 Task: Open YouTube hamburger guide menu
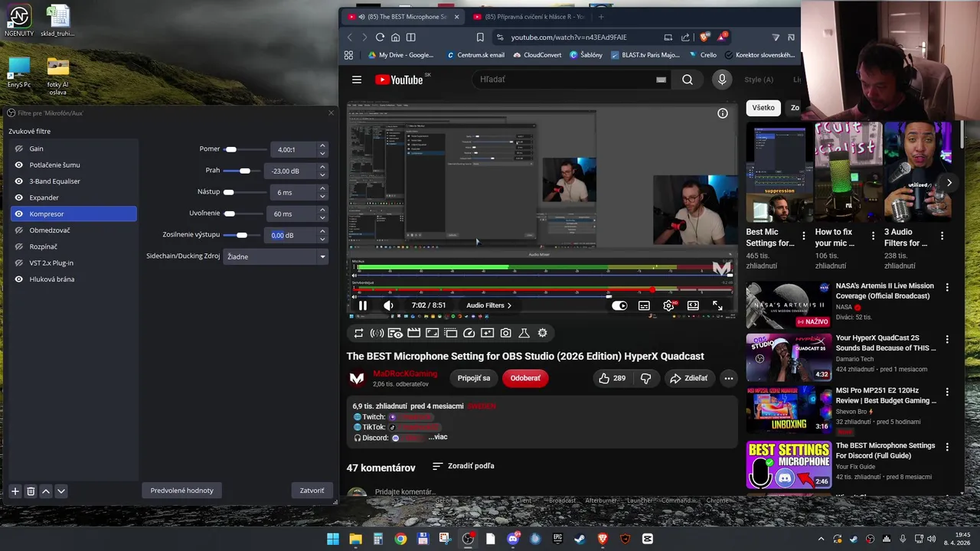click(x=357, y=80)
